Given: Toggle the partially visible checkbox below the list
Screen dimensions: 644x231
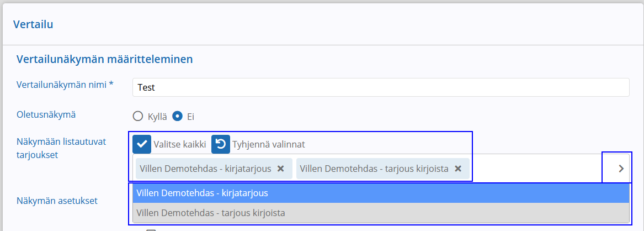Looking at the screenshot, I should (x=151, y=230).
